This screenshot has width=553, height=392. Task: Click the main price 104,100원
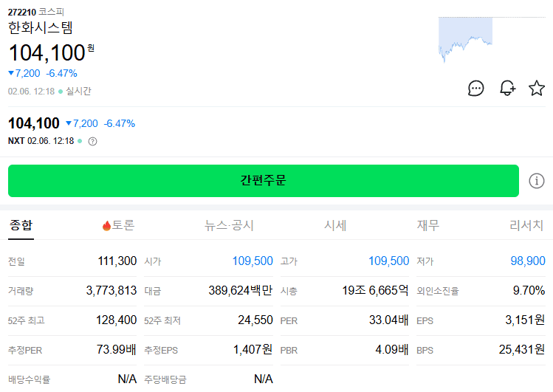(x=51, y=53)
